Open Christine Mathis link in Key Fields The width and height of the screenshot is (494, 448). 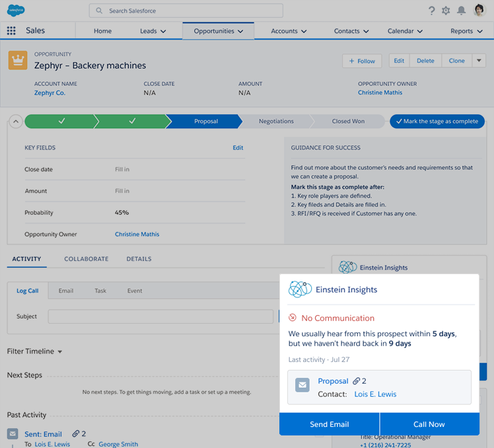(x=137, y=234)
